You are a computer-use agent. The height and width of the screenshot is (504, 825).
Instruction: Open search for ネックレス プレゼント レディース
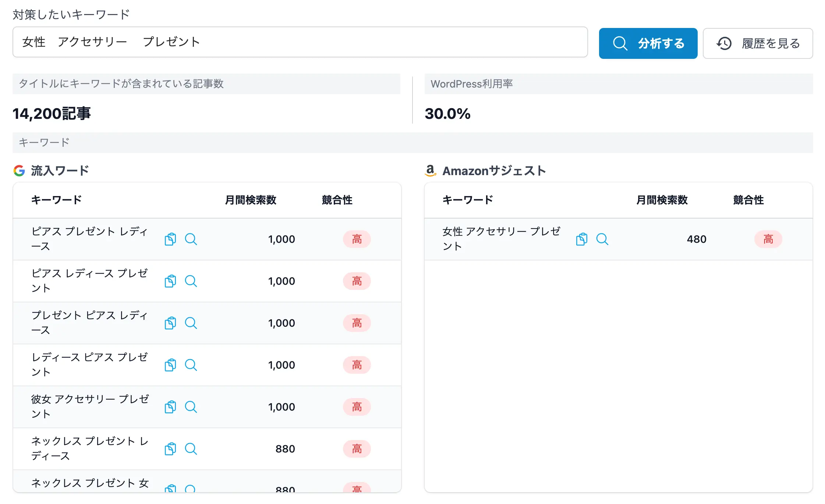click(x=191, y=449)
